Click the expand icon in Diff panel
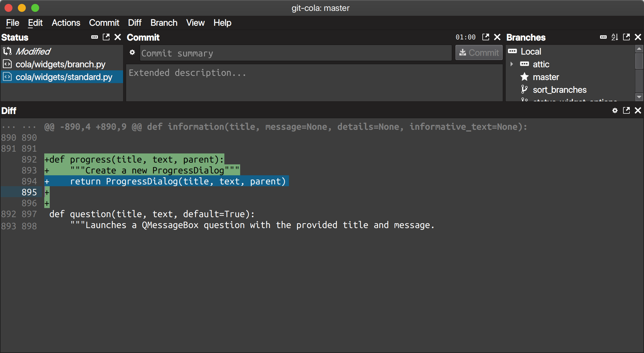Screen dimensions: 644x353 click(x=626, y=110)
